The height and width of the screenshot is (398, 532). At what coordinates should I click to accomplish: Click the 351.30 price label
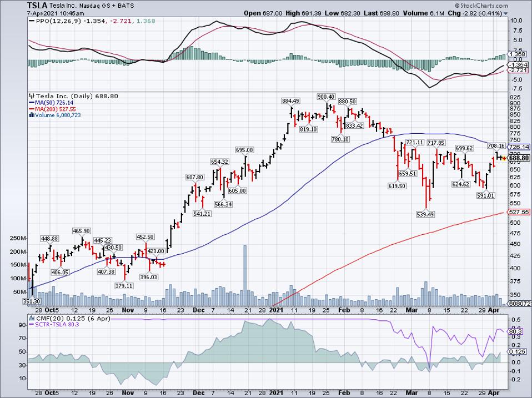point(32,301)
